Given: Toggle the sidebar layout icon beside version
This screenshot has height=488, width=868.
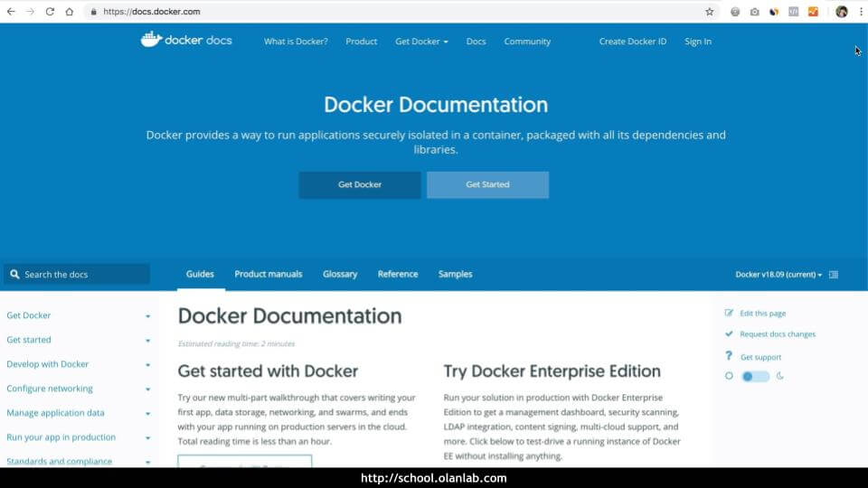Looking at the screenshot, I should point(834,275).
